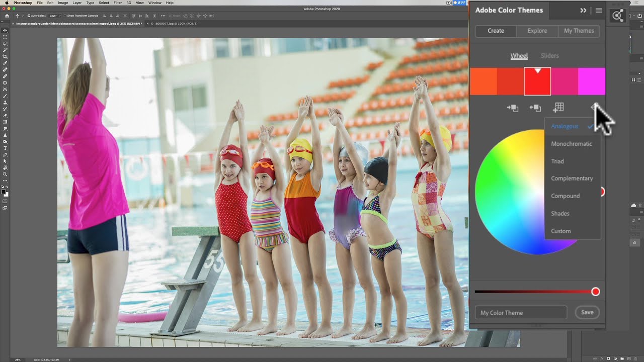Toggle the Auto-Select checkbox
Screen dimensions: 644x362
pyautogui.click(x=29, y=16)
